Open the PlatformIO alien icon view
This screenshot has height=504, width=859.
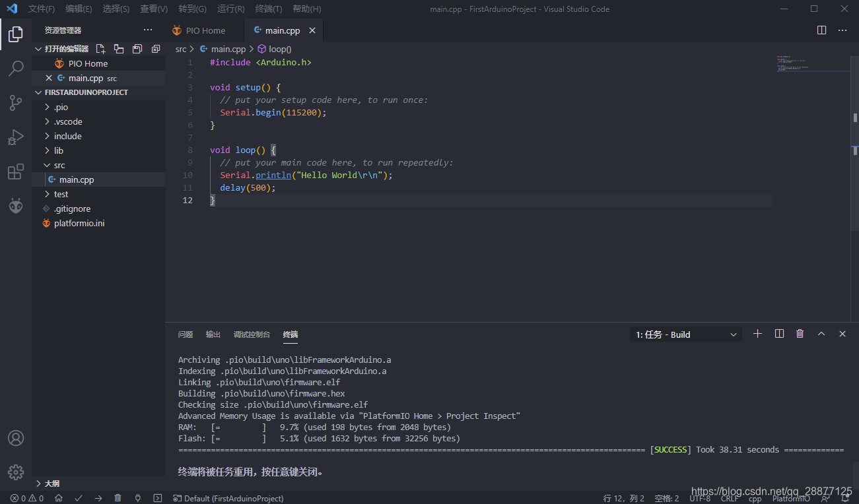pos(16,206)
